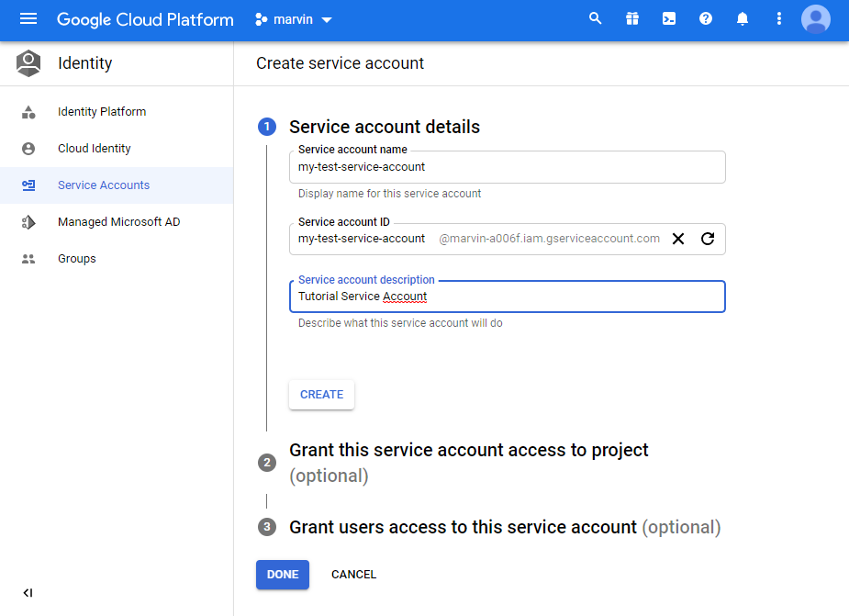
Task: Click the gift free trial icon
Action: (x=631, y=19)
